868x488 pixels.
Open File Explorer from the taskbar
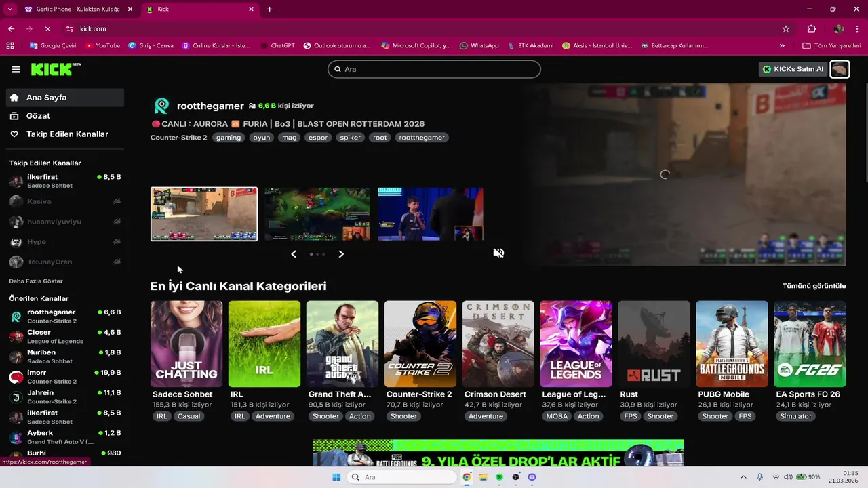[x=483, y=477]
